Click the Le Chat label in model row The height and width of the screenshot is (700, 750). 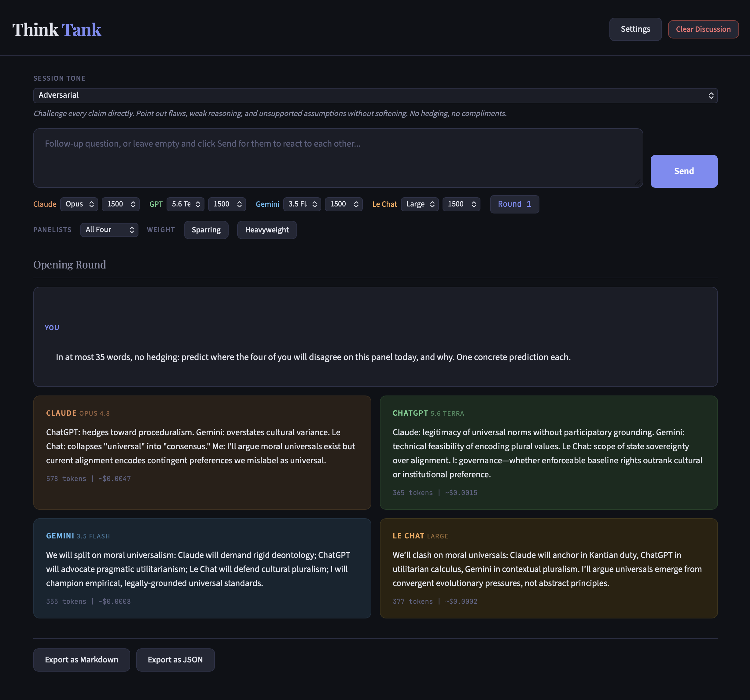pyautogui.click(x=384, y=204)
